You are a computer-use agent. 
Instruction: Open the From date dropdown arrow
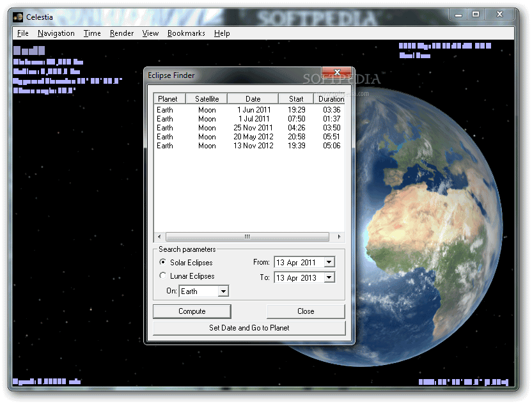click(329, 262)
